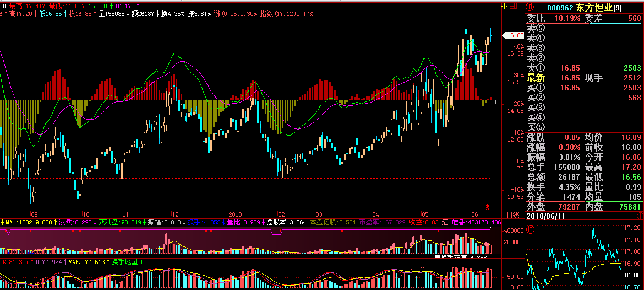644x290 pixels.
Task: Click the 量比 0.99 value
Action: coord(634,187)
